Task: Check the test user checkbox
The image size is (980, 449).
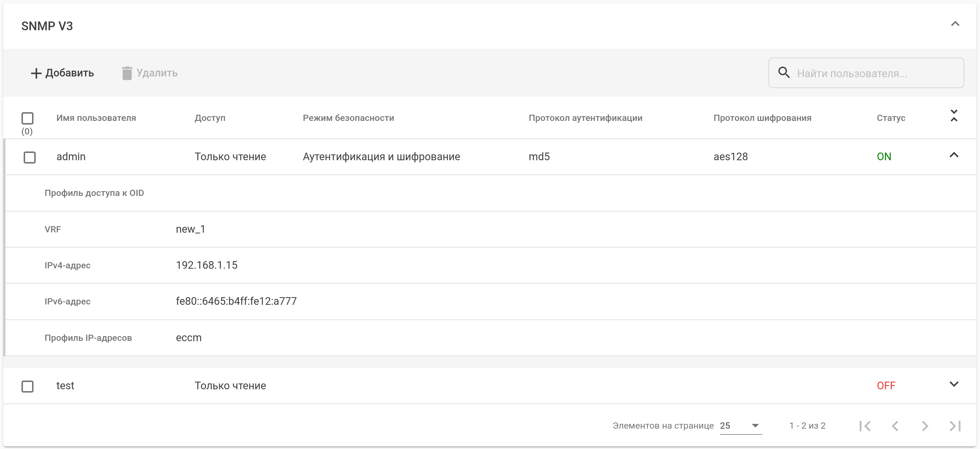Action: (x=27, y=386)
